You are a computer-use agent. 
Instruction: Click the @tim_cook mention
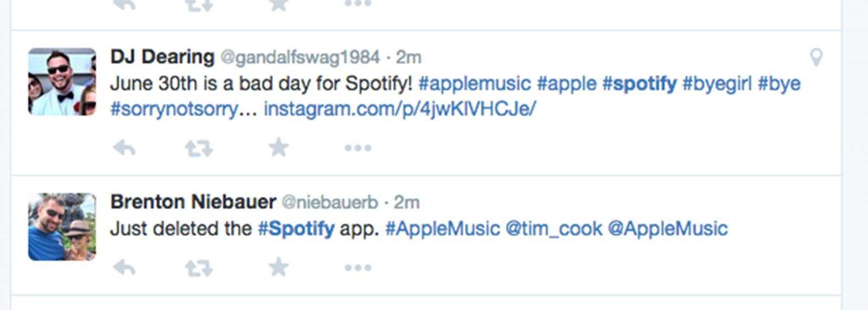click(x=553, y=228)
